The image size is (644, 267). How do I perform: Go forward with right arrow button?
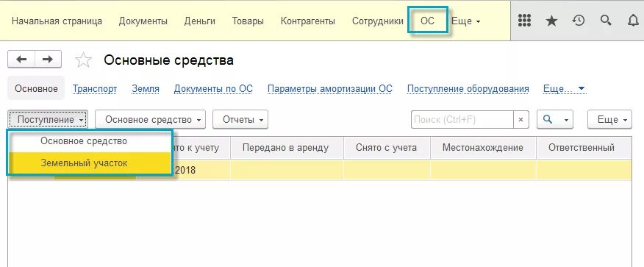48,60
